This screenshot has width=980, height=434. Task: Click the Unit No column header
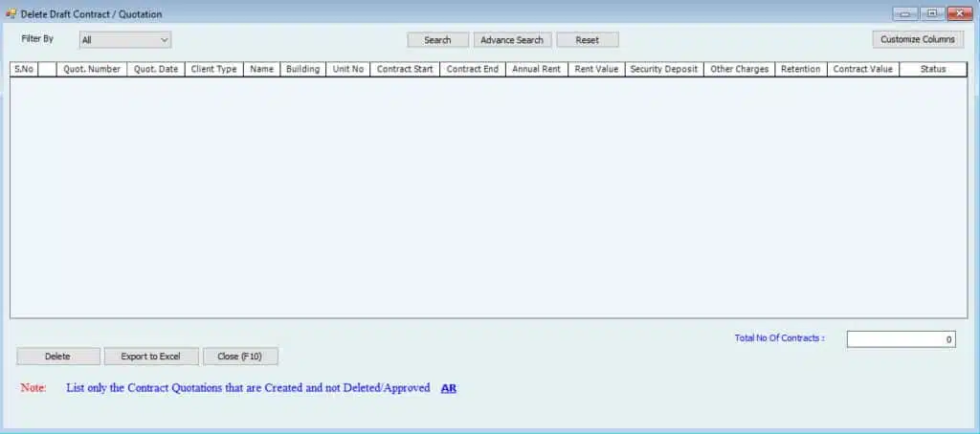(x=348, y=70)
